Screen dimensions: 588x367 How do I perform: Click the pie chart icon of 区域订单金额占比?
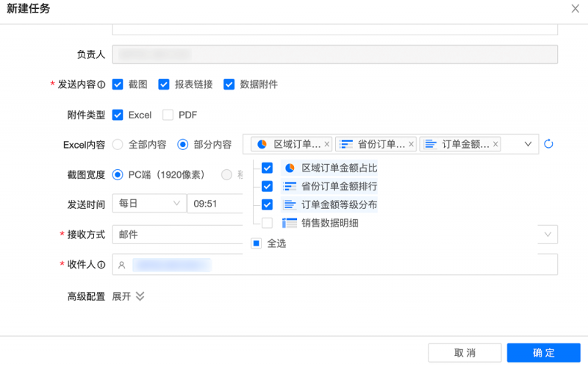[290, 168]
